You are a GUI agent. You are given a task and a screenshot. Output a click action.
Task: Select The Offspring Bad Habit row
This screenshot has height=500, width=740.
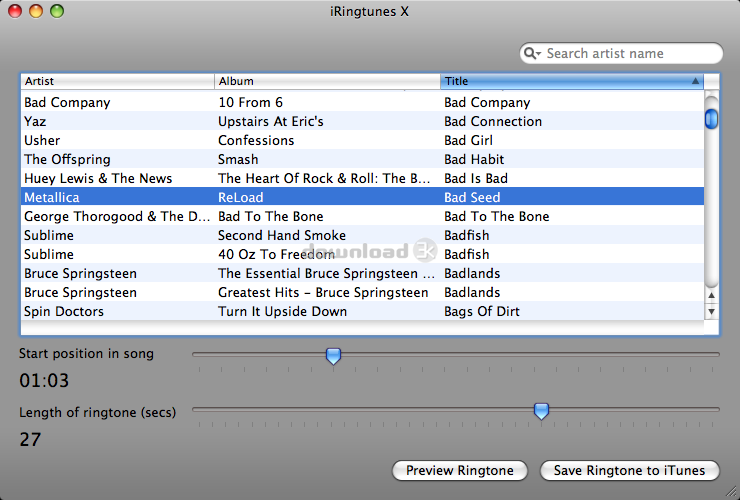coord(362,159)
